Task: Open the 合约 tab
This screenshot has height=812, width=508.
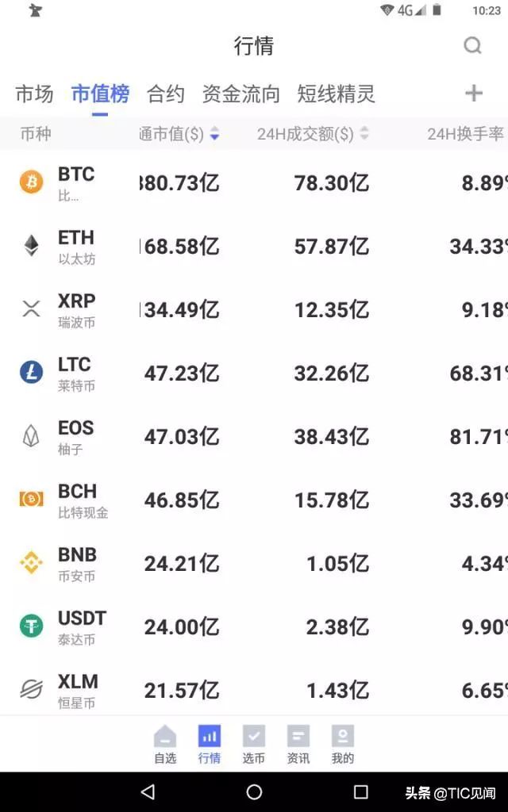Action: pos(165,94)
